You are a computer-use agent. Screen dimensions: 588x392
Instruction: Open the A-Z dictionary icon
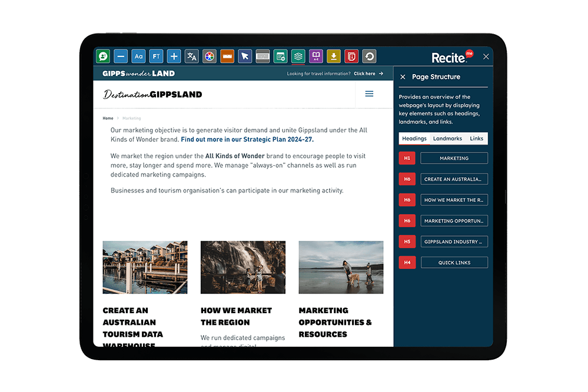316,56
